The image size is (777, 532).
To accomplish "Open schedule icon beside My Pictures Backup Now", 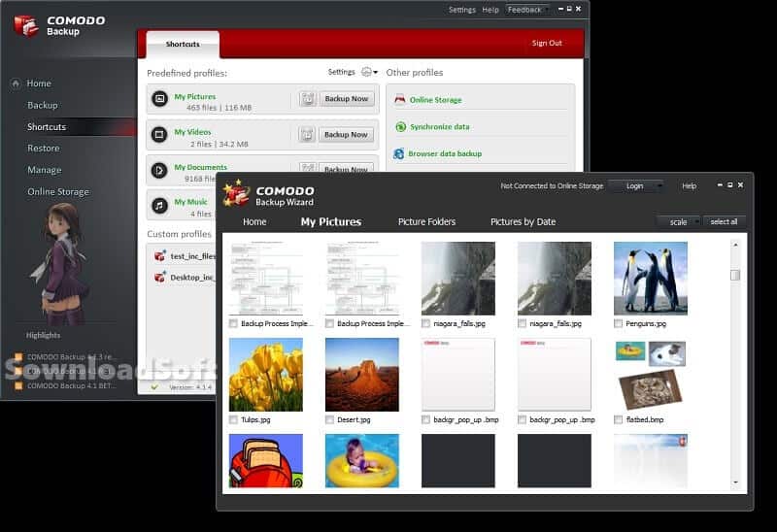I will click(308, 99).
